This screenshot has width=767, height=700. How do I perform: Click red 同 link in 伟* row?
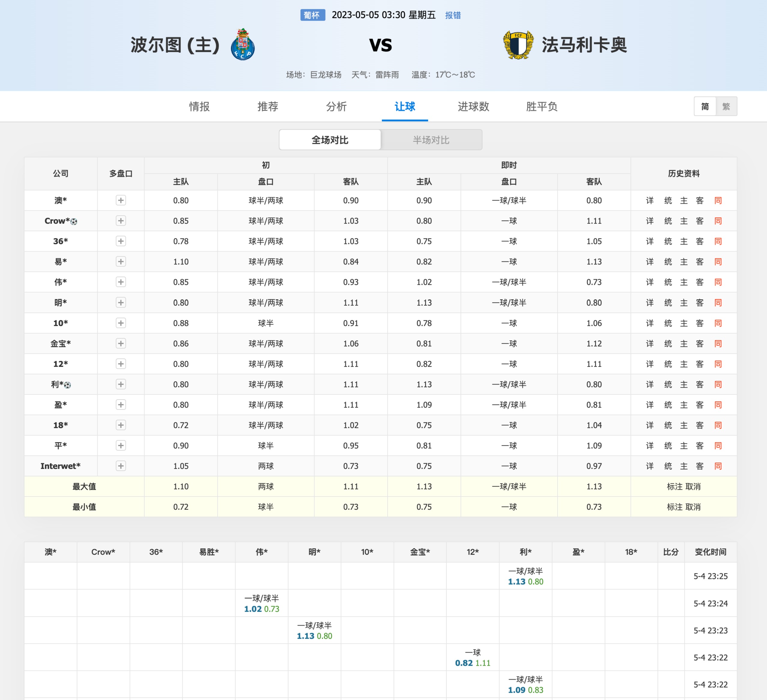pyautogui.click(x=718, y=282)
